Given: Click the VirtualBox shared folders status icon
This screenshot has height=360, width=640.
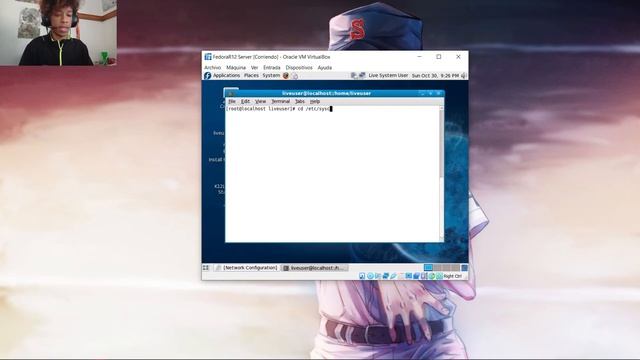Looking at the screenshot, I should [401, 276].
